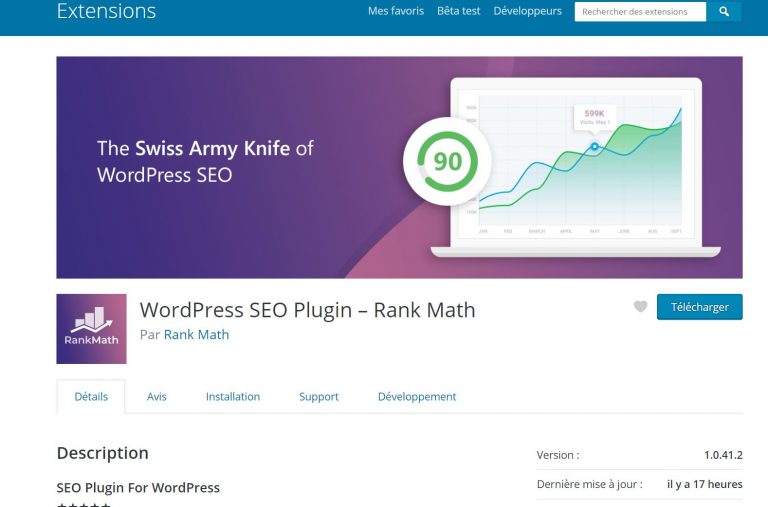Viewport: 768px width, 507px height.
Task: Click the Télécharger button
Action: (699, 307)
